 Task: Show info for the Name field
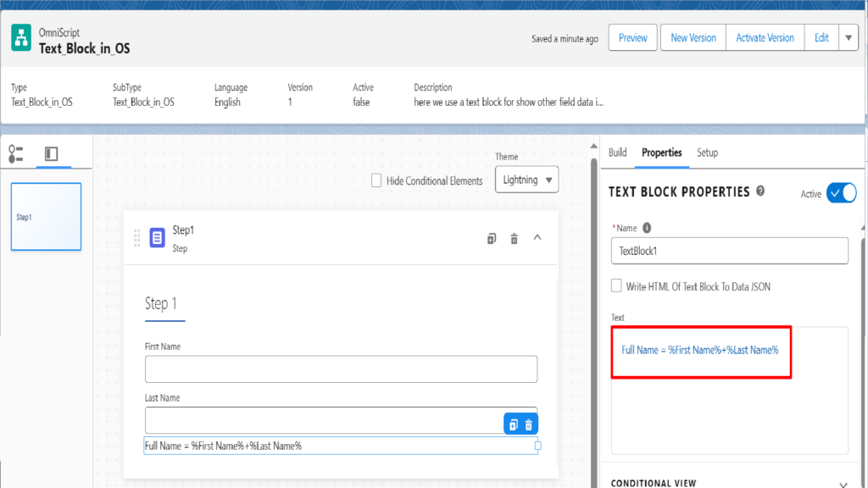point(647,227)
